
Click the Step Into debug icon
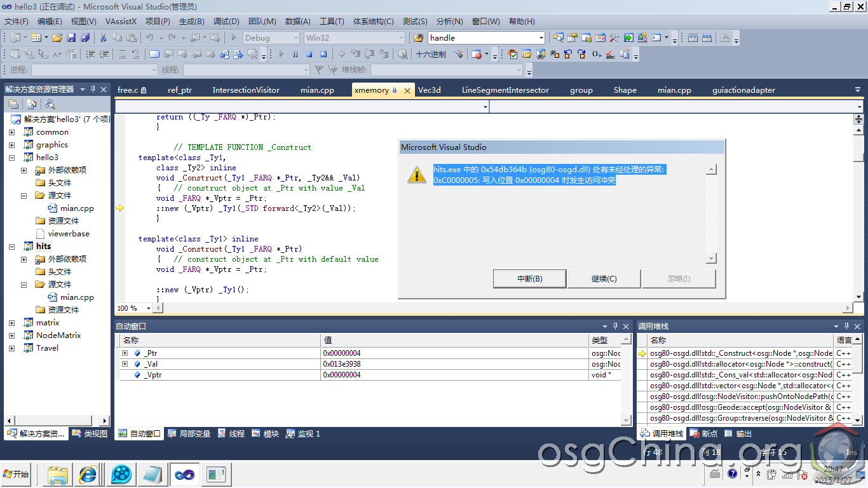pyautogui.click(x=355, y=55)
